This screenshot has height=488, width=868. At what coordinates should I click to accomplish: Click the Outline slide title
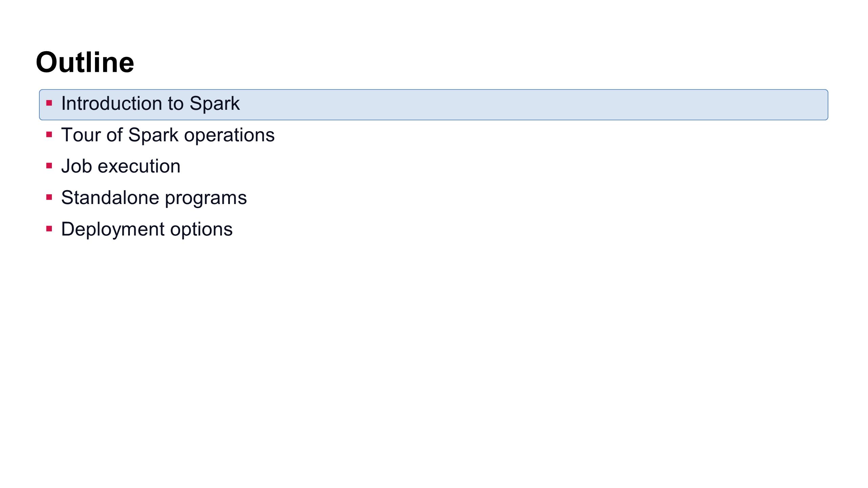[85, 62]
